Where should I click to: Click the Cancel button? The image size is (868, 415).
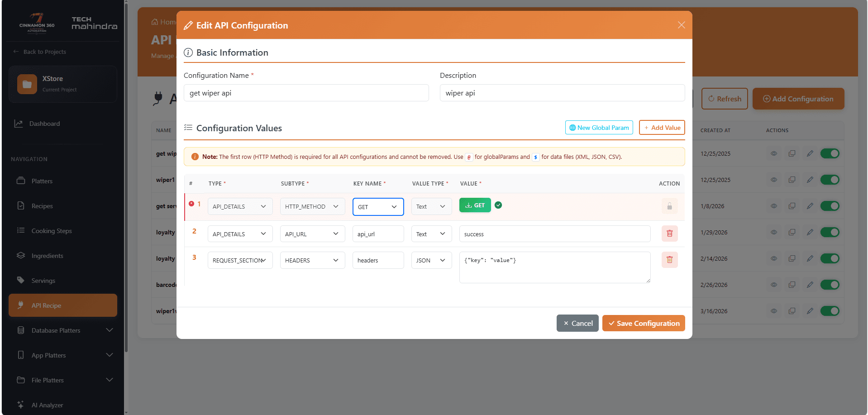[577, 323]
